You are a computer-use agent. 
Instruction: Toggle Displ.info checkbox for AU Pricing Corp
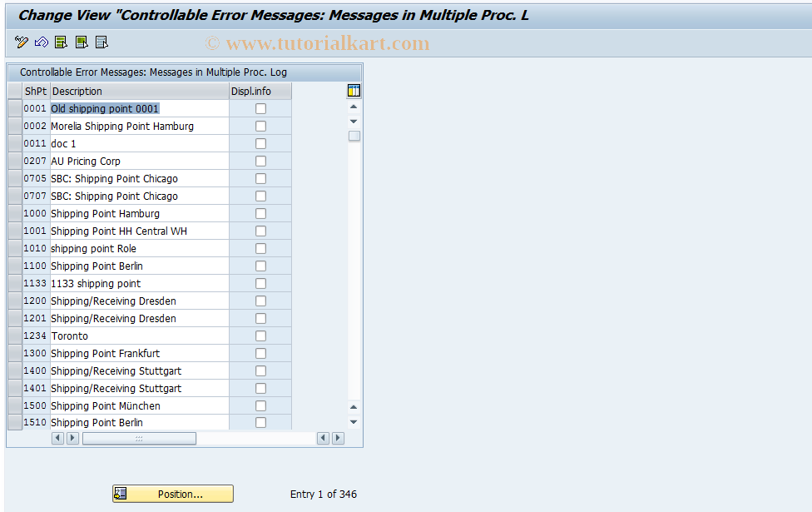[x=261, y=162]
